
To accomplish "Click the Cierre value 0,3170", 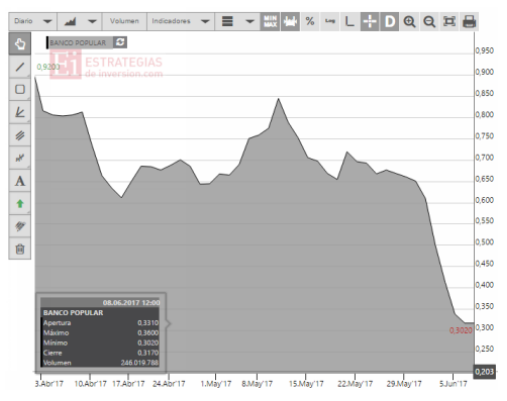I will tap(148, 353).
